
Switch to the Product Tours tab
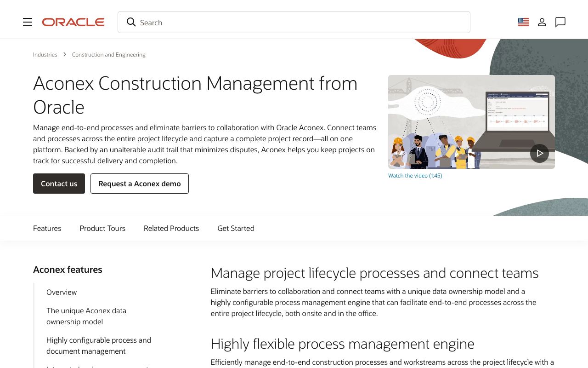click(x=102, y=228)
